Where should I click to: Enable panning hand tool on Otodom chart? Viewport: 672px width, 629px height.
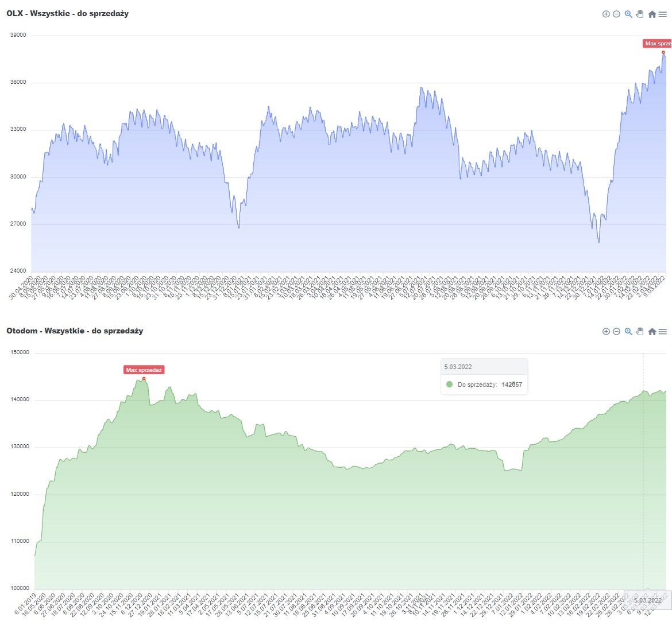point(640,332)
